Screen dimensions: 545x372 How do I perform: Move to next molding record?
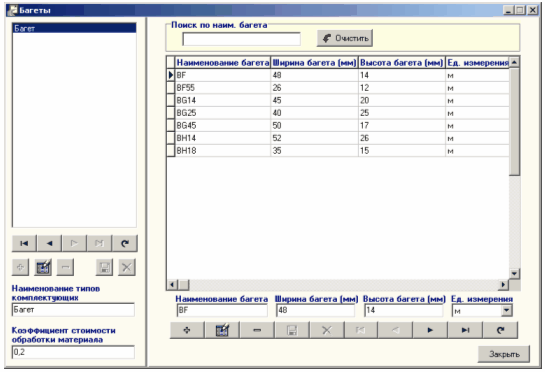point(430,330)
